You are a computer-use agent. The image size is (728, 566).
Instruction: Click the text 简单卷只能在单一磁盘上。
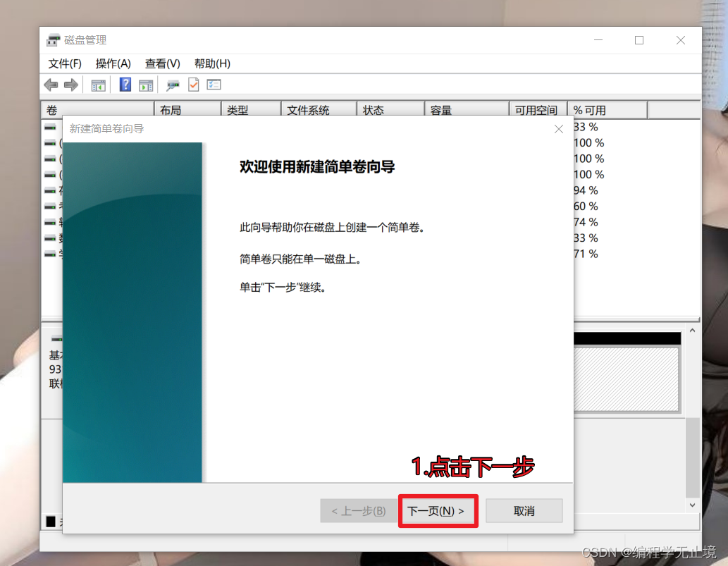pos(301,259)
